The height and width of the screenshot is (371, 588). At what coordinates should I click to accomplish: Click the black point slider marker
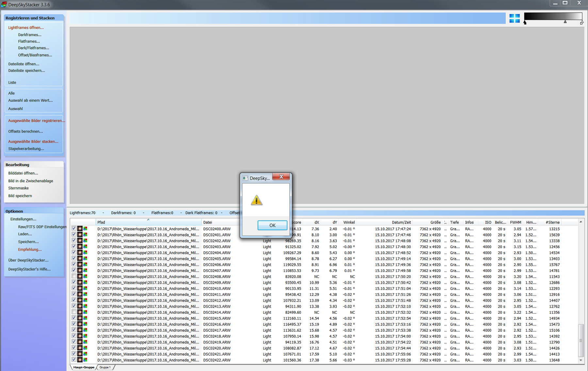(525, 23)
